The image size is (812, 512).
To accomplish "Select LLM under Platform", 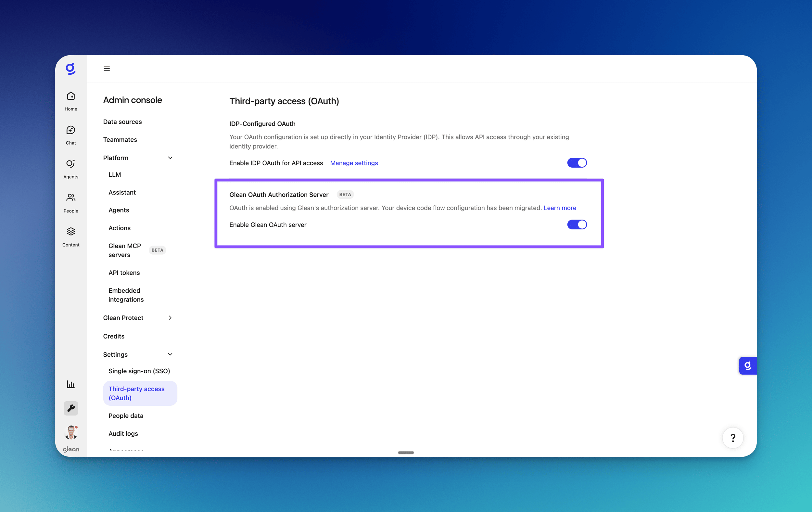I will click(115, 174).
